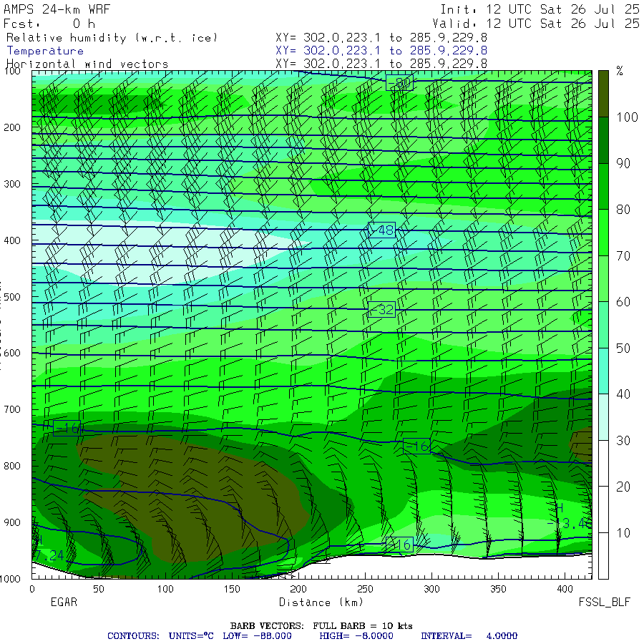Click the 'AMPS 24-km WRF' title text

coord(57,9)
